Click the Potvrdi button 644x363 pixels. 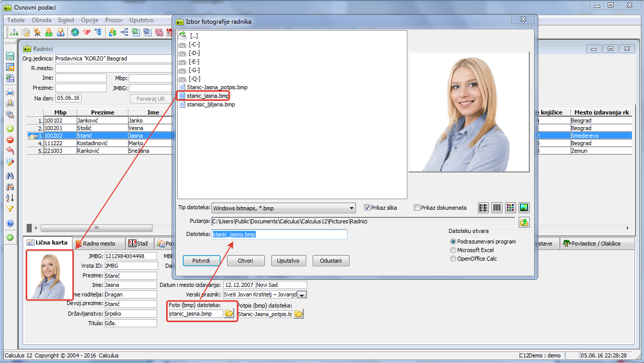pos(201,261)
